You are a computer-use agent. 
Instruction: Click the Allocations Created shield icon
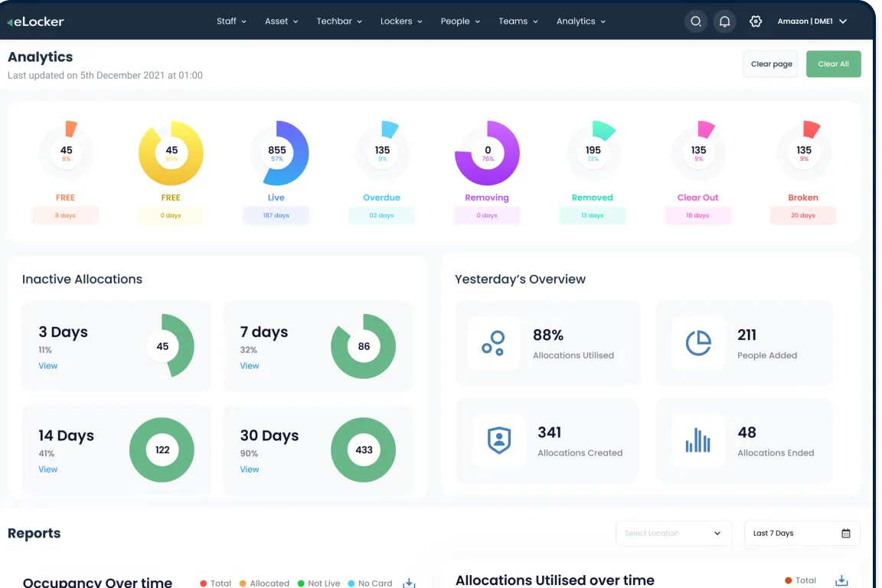coord(499,440)
